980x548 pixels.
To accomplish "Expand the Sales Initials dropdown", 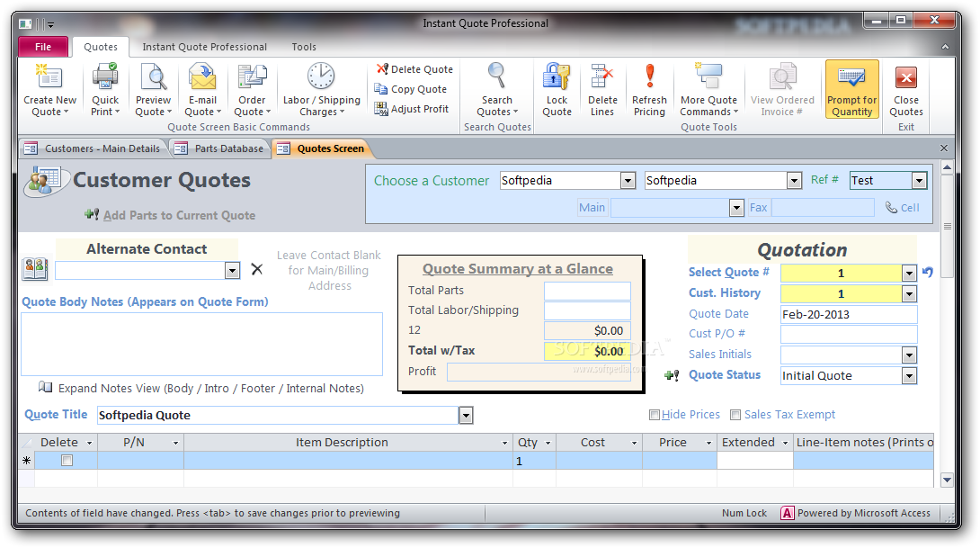I will coord(909,355).
